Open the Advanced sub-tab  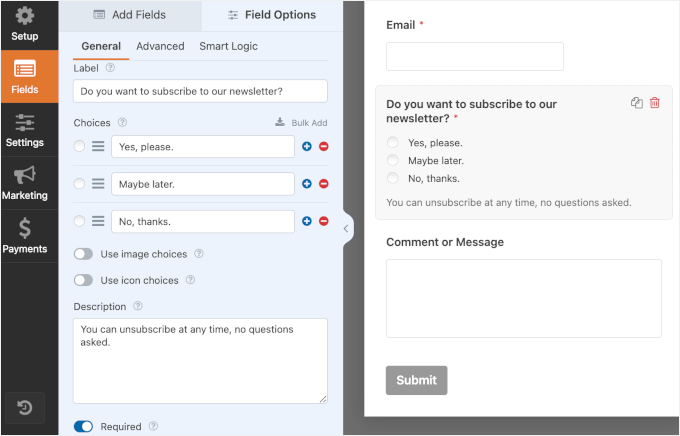160,46
